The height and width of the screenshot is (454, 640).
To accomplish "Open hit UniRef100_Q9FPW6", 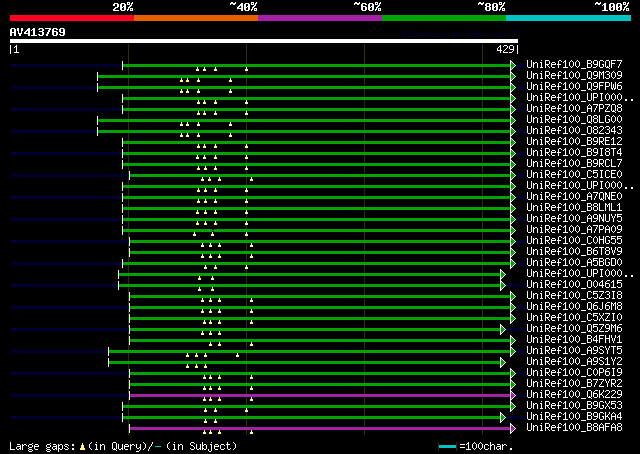I will coord(574,87).
